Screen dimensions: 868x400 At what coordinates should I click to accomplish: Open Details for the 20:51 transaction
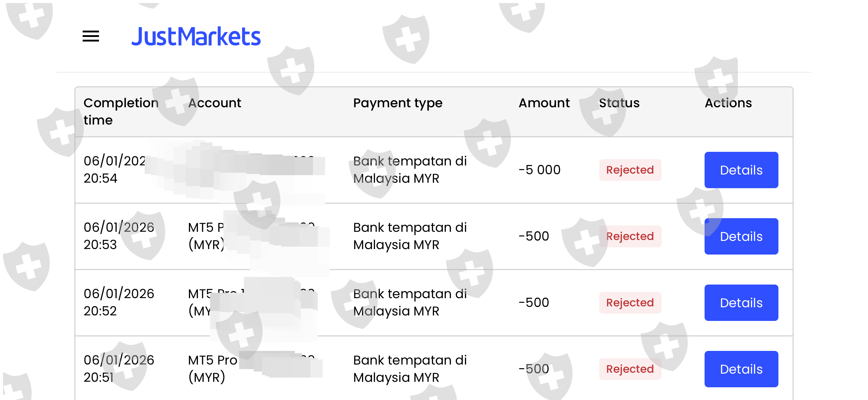(x=741, y=369)
